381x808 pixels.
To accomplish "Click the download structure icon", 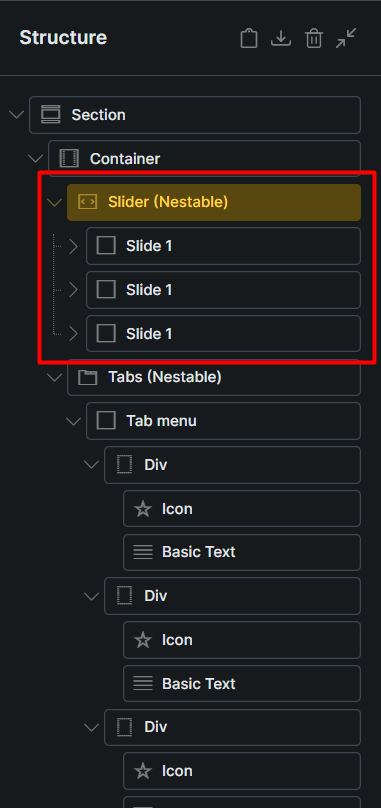I will coord(281,39).
